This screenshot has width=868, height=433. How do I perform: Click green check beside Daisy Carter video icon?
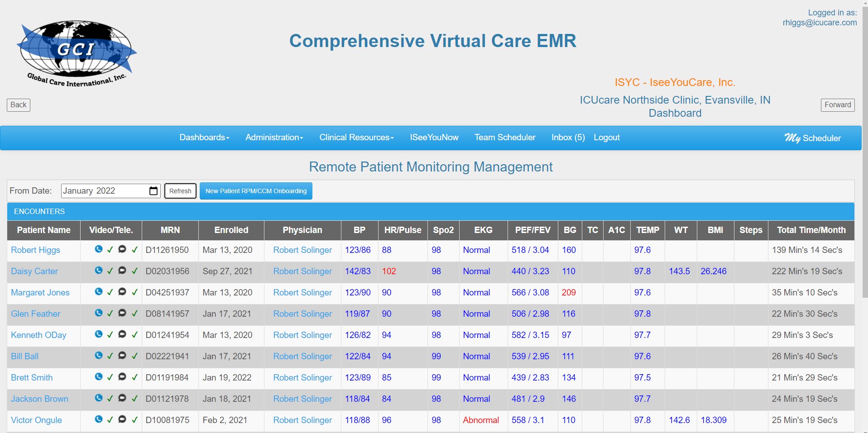134,271
